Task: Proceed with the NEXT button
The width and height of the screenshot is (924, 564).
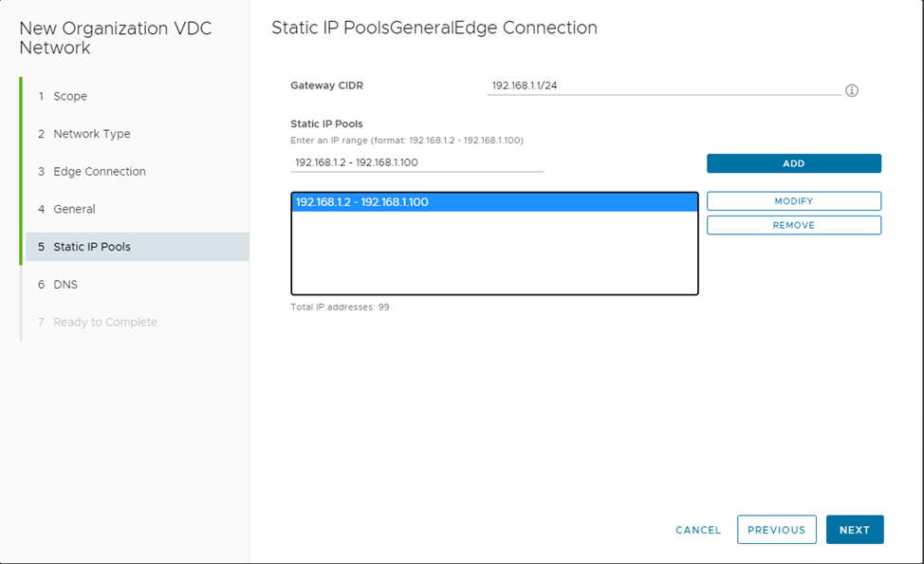Action: (x=854, y=530)
